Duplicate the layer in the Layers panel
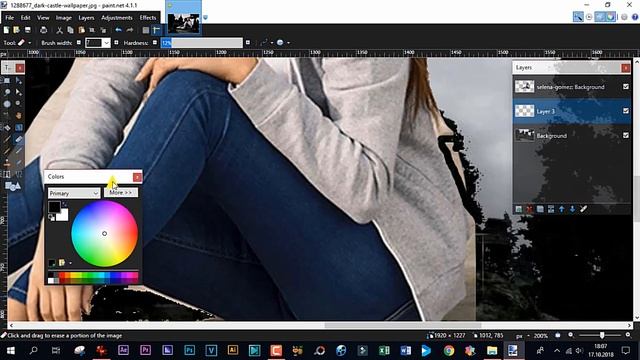This screenshot has width=640, height=360. (540, 209)
